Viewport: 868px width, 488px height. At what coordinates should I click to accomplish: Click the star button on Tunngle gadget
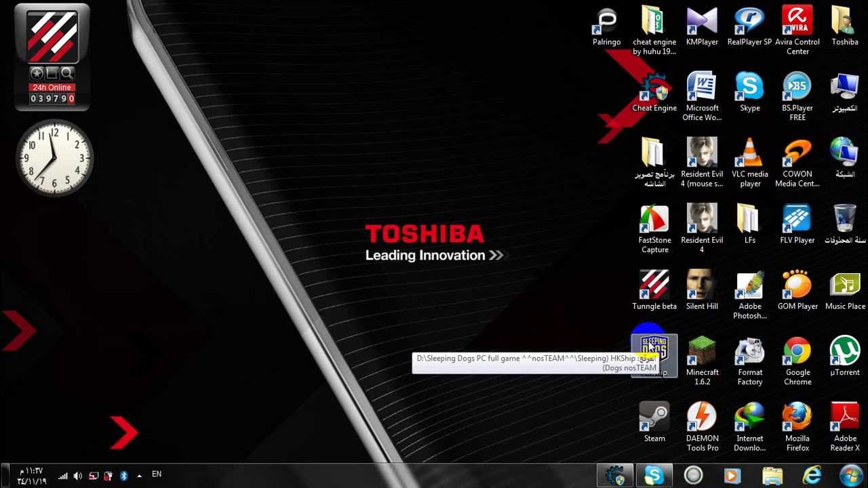click(37, 73)
